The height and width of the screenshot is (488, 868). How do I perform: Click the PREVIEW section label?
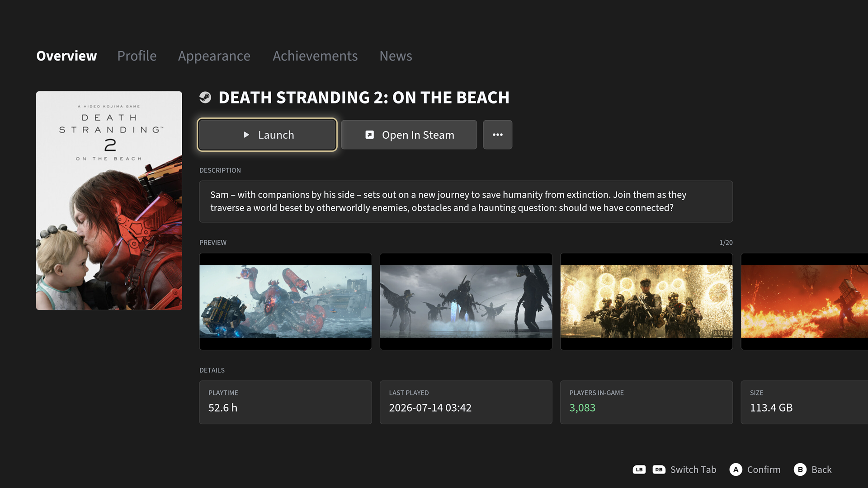[x=213, y=243]
